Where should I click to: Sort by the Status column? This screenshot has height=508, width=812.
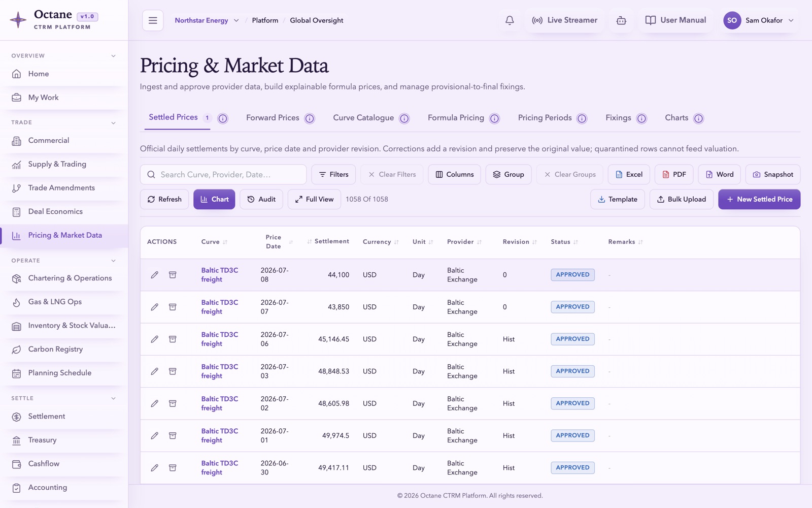[576, 242]
